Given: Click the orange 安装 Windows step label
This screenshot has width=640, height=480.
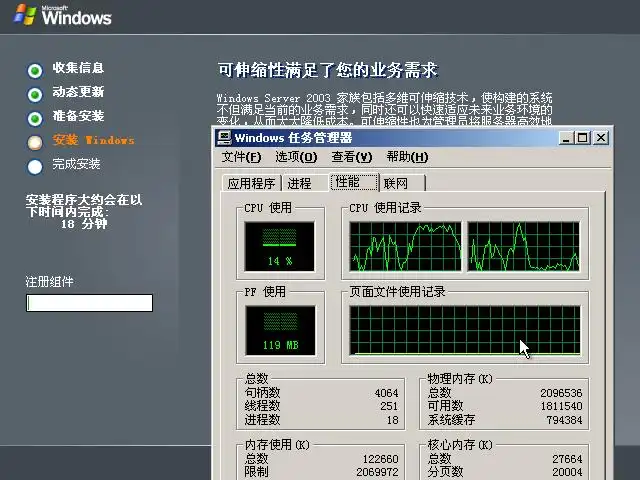Looking at the screenshot, I should click(x=93, y=140).
